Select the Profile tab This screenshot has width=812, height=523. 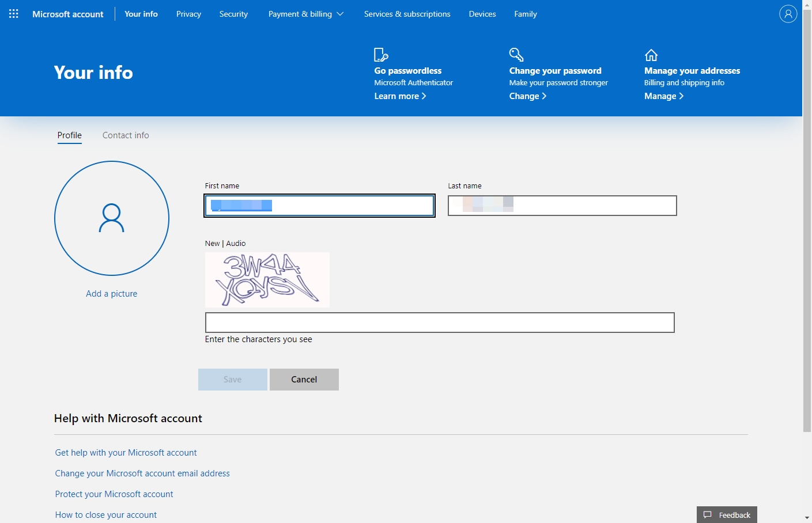click(x=70, y=135)
